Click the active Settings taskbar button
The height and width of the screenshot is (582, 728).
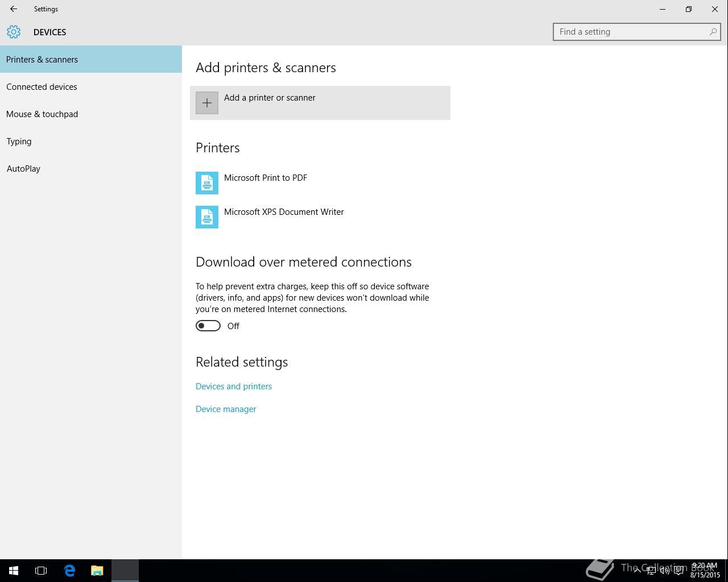click(x=125, y=571)
